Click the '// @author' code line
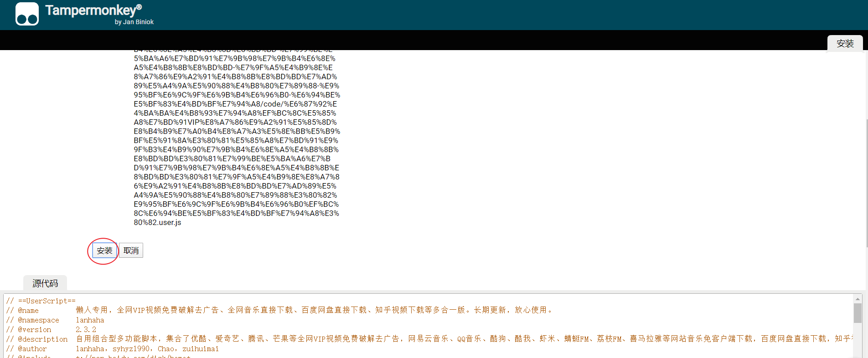This screenshot has height=358, width=868. pyautogui.click(x=112, y=348)
